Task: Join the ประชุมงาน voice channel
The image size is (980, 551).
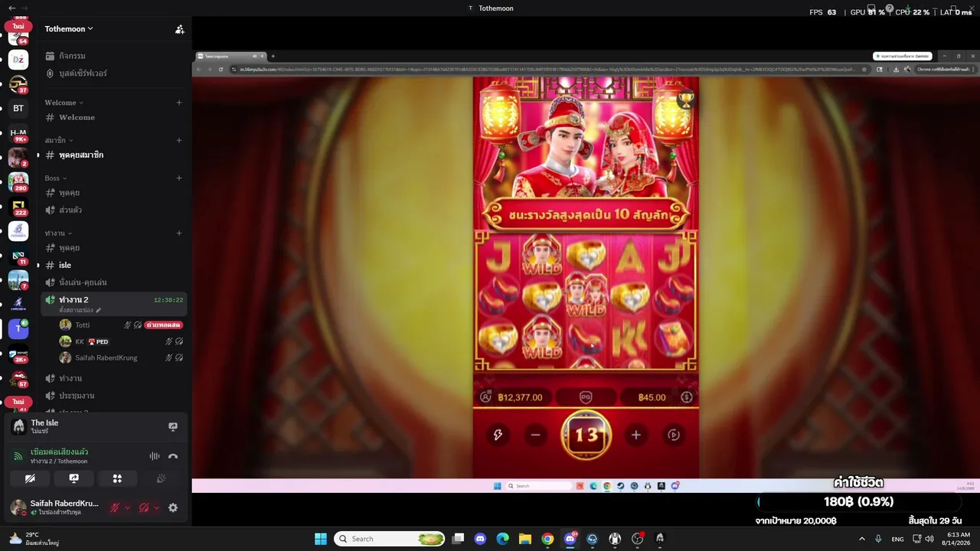Action: (x=115, y=396)
